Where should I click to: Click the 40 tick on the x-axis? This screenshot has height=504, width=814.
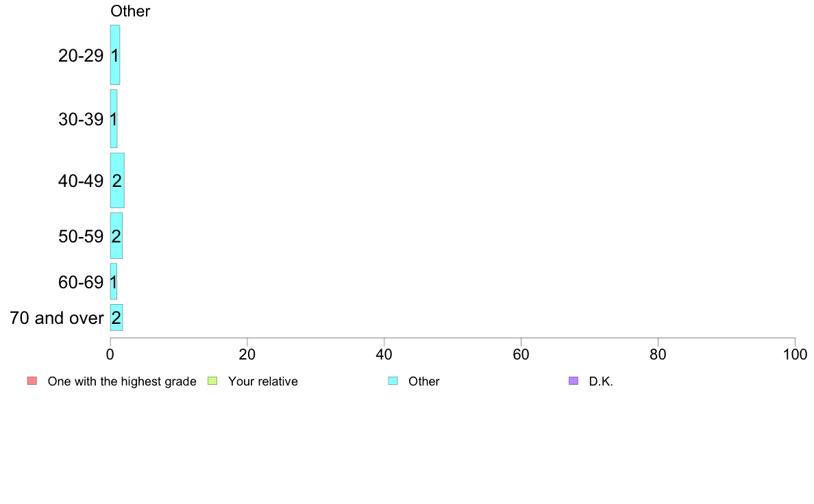[384, 355]
